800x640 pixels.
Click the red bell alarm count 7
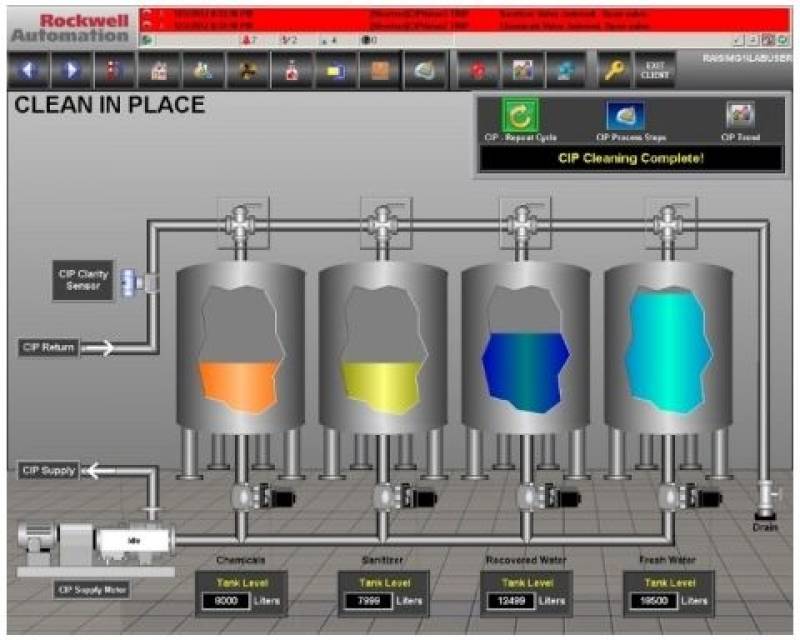(x=250, y=40)
